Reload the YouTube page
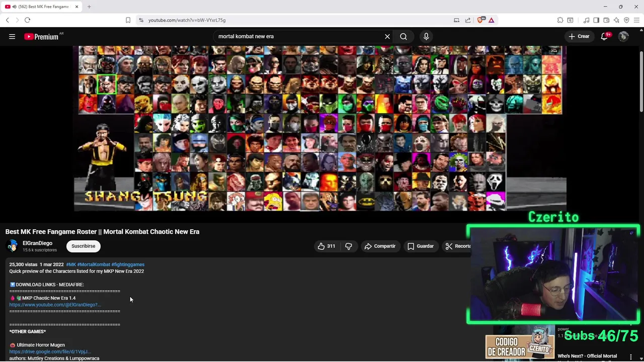 coord(27,20)
